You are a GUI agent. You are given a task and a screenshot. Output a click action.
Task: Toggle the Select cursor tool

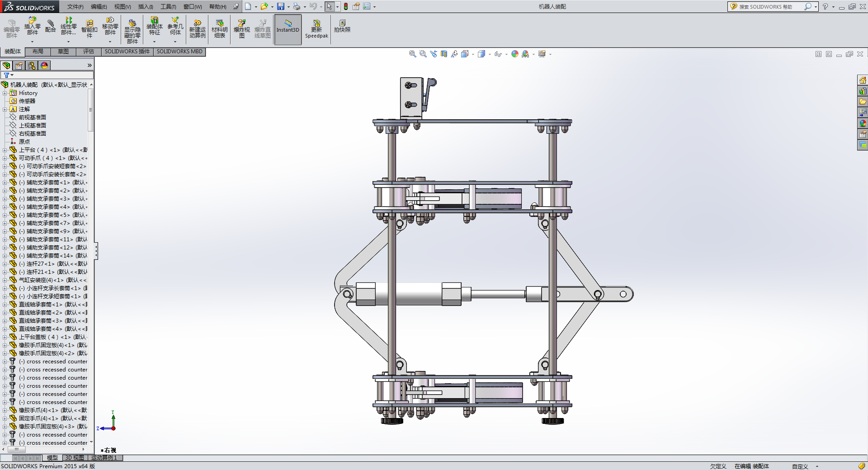point(330,6)
